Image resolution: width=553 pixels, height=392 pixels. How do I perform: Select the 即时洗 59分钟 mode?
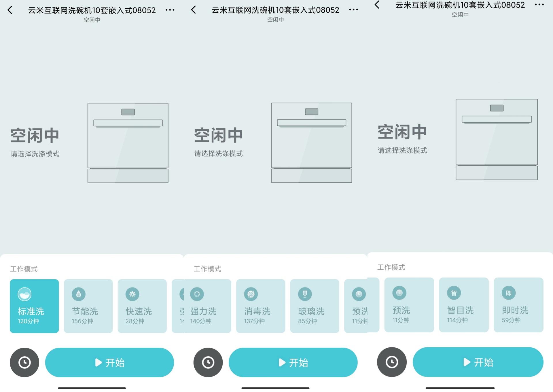click(518, 305)
